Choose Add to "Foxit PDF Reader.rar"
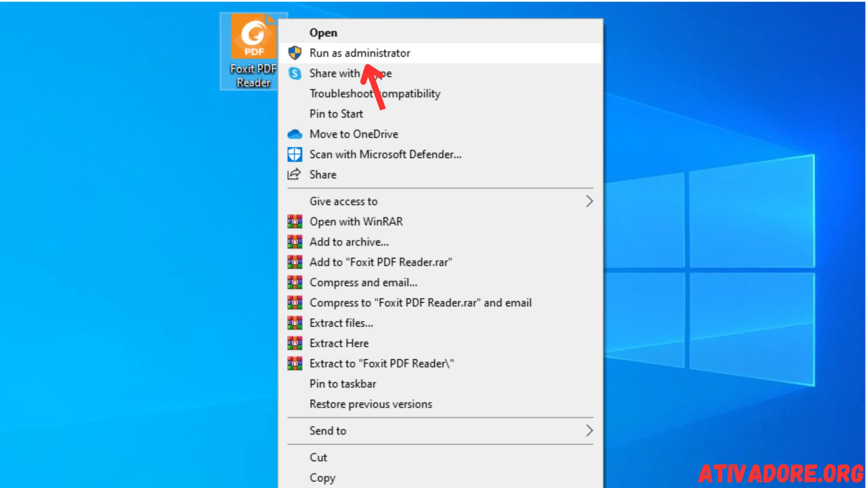This screenshot has height=488, width=868. (x=440, y=262)
